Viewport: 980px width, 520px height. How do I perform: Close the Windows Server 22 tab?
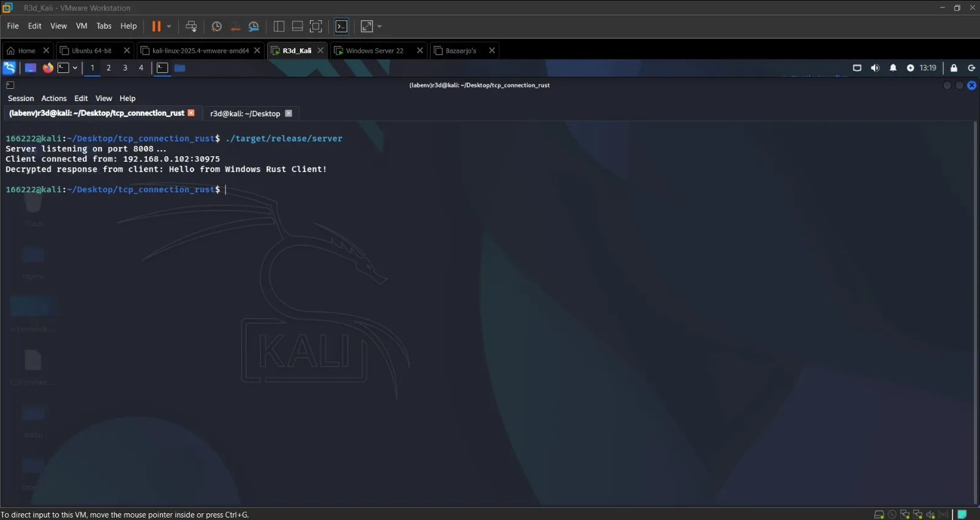click(x=420, y=51)
